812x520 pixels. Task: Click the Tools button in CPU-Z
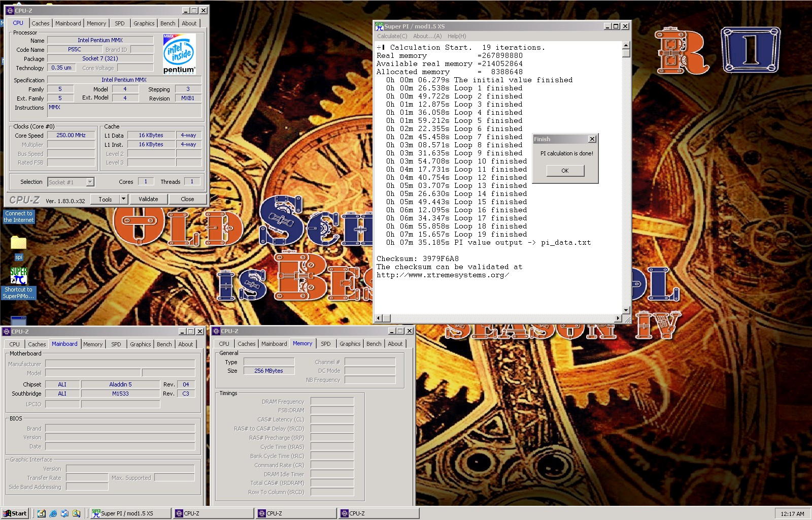[105, 199]
